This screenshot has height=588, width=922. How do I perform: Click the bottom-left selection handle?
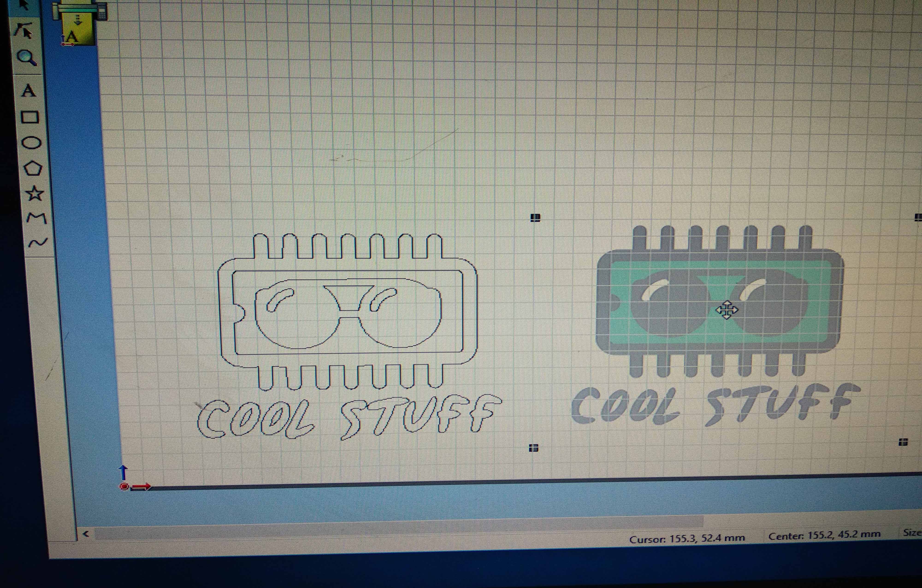coord(534,448)
